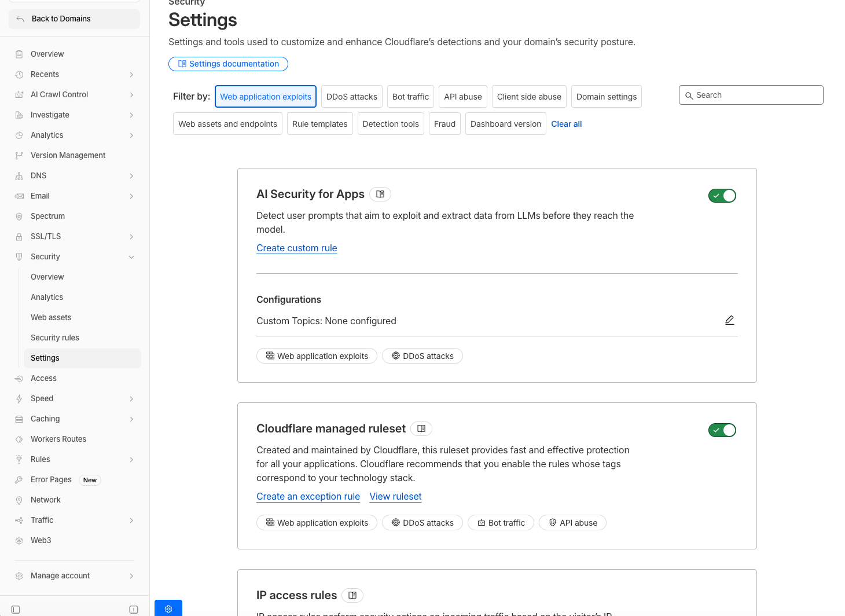
Task: Click the Caching drive icon
Action: (19, 419)
